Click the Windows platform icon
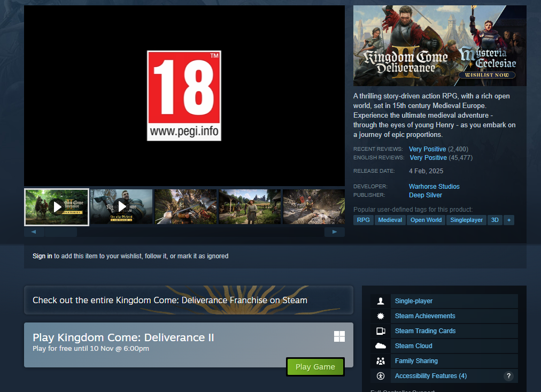The width and height of the screenshot is (541, 392). (339, 336)
